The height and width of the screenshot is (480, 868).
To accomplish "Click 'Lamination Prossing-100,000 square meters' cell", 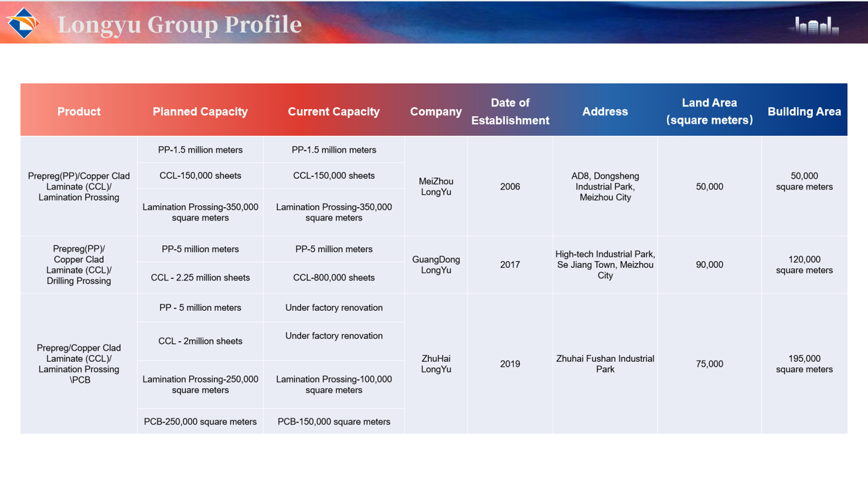I will coord(334,385).
